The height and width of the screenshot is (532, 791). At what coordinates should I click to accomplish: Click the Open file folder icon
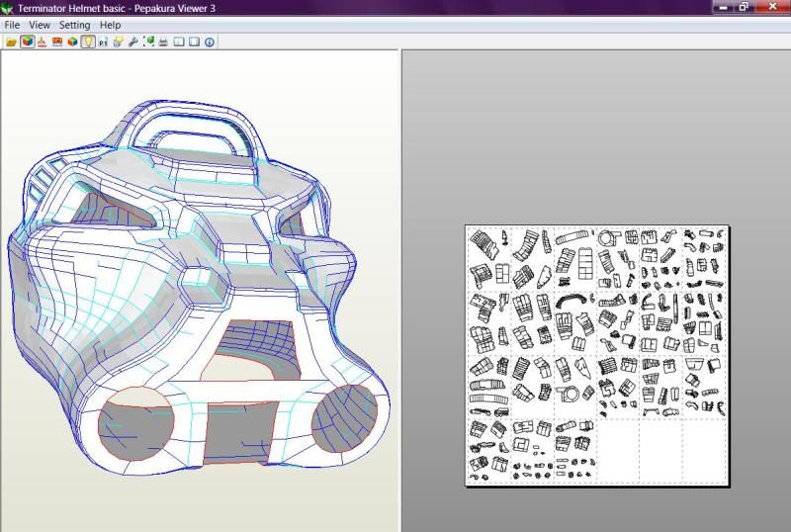11,42
